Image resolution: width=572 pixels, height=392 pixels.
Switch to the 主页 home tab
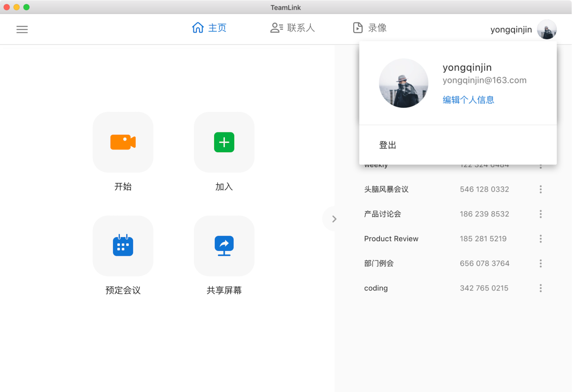click(209, 28)
